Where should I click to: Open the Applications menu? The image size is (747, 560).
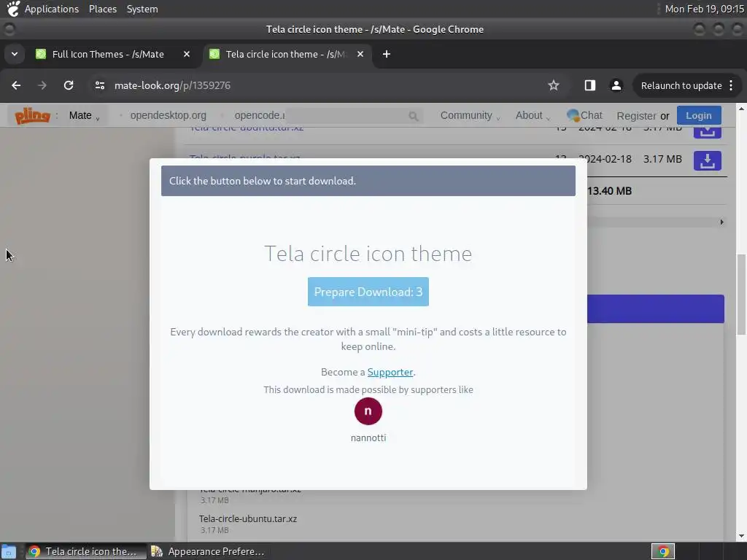52,9
